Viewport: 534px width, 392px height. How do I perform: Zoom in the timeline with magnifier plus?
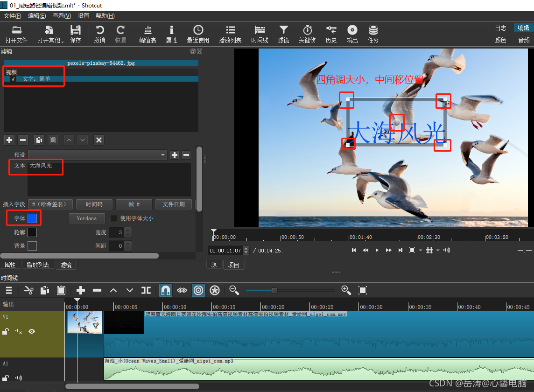(x=346, y=290)
